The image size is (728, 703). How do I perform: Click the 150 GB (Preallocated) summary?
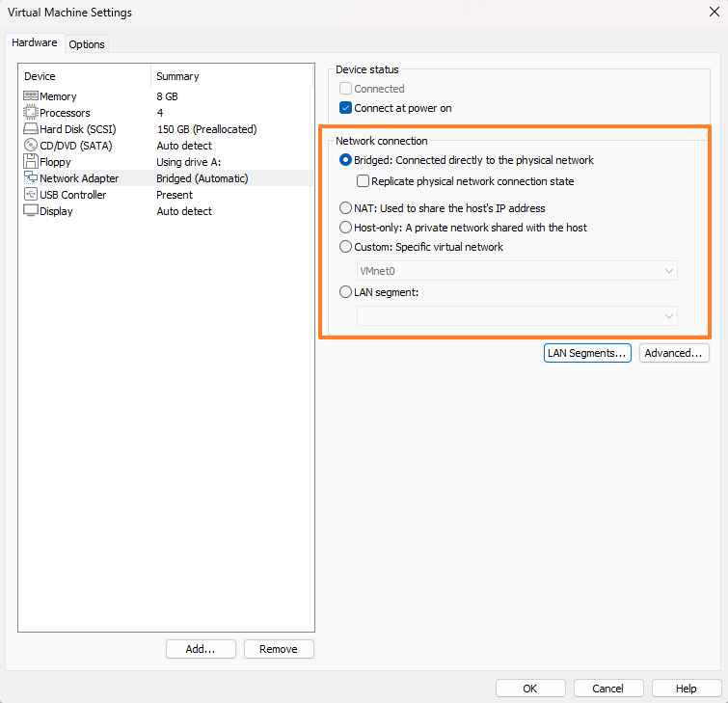point(207,129)
